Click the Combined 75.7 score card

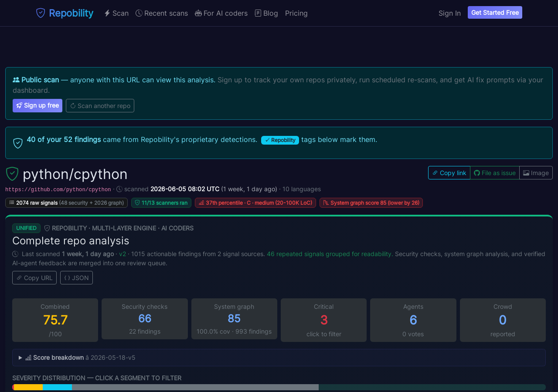[55, 320]
